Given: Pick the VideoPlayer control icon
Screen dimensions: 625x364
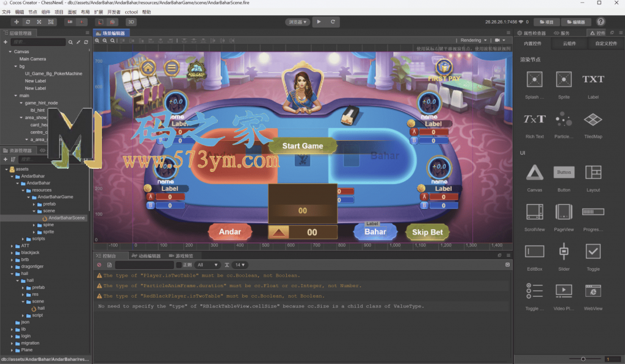Looking at the screenshot, I should pos(563,291).
